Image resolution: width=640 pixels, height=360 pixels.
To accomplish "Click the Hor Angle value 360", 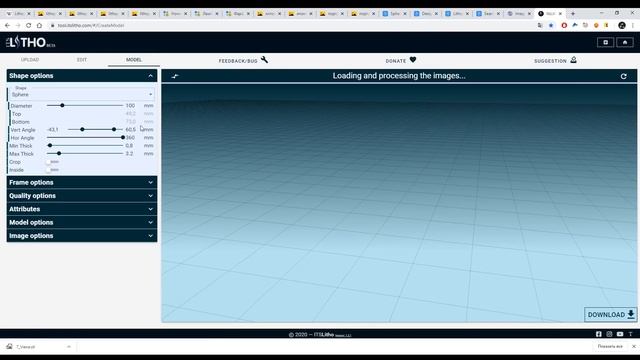I will click(131, 138).
